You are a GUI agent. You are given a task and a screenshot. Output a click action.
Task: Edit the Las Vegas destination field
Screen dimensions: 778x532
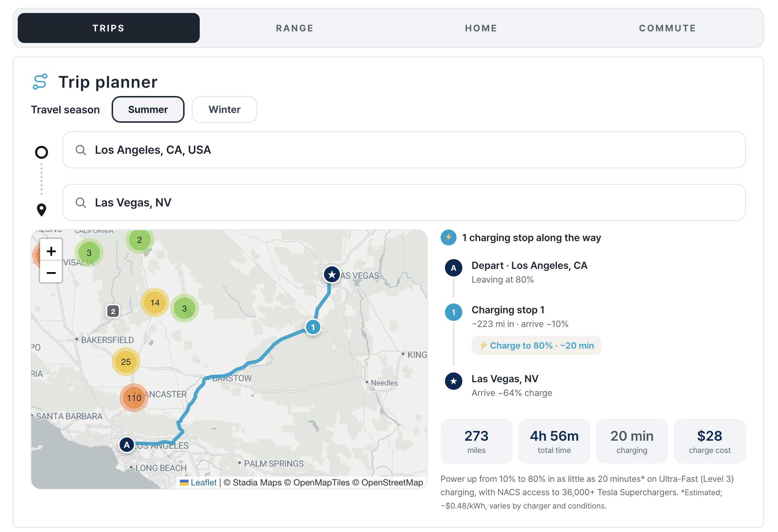(404, 202)
